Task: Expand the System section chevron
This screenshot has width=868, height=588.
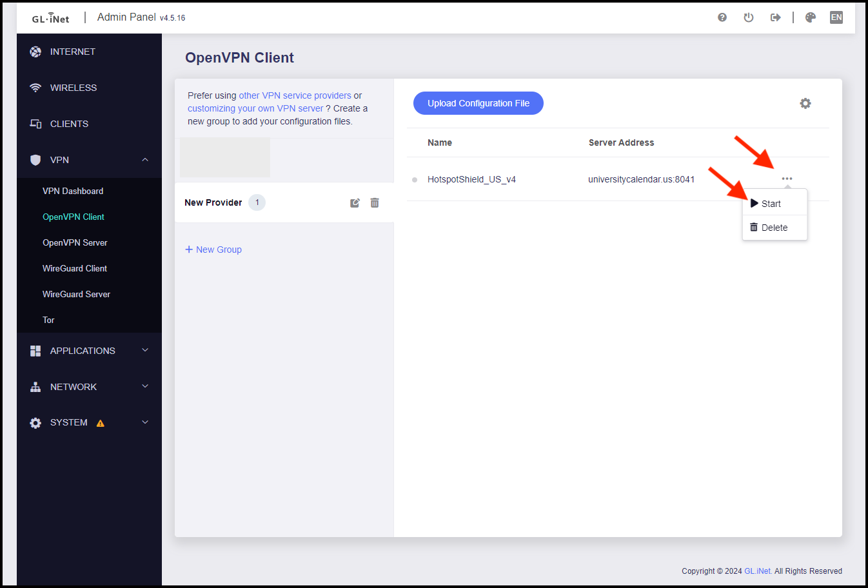Action: (145, 422)
